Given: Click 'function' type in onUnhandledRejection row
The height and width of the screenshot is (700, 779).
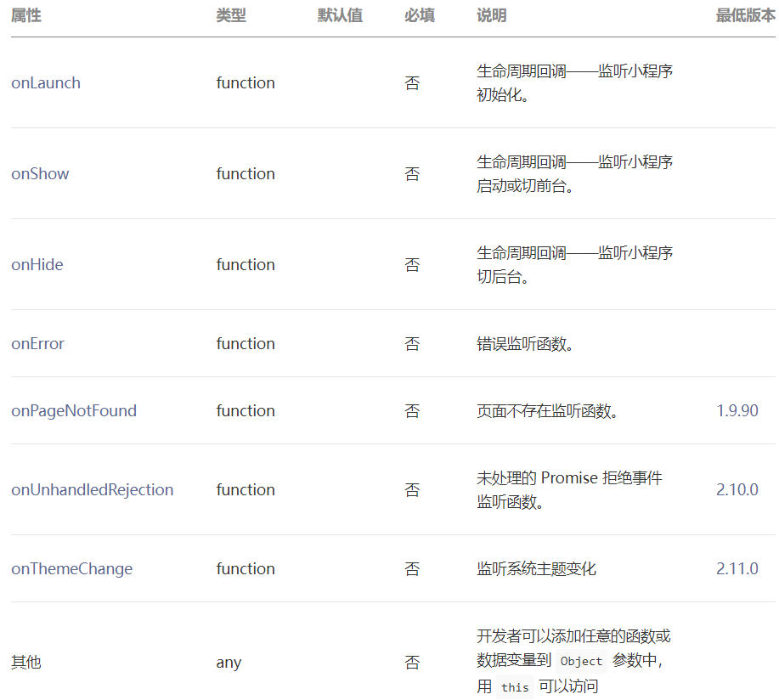Looking at the screenshot, I should pos(246,489).
